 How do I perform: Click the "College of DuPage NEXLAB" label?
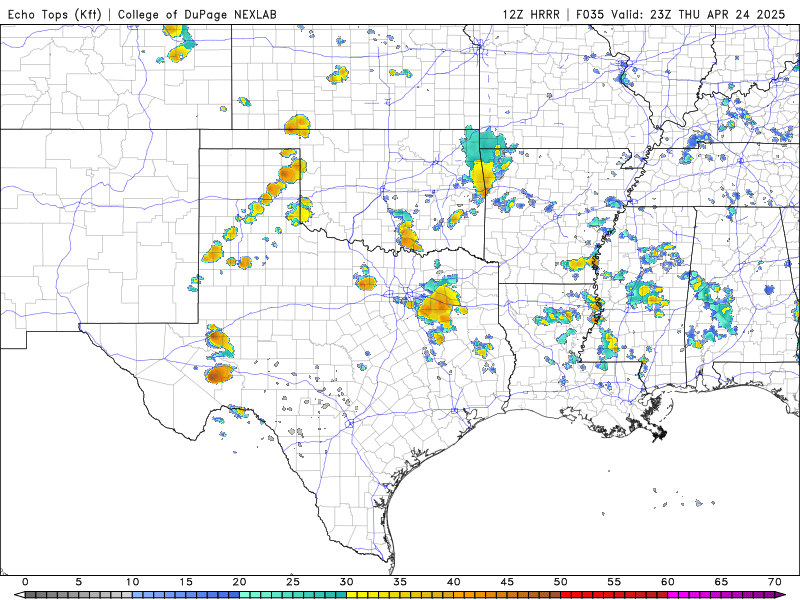[197, 14]
